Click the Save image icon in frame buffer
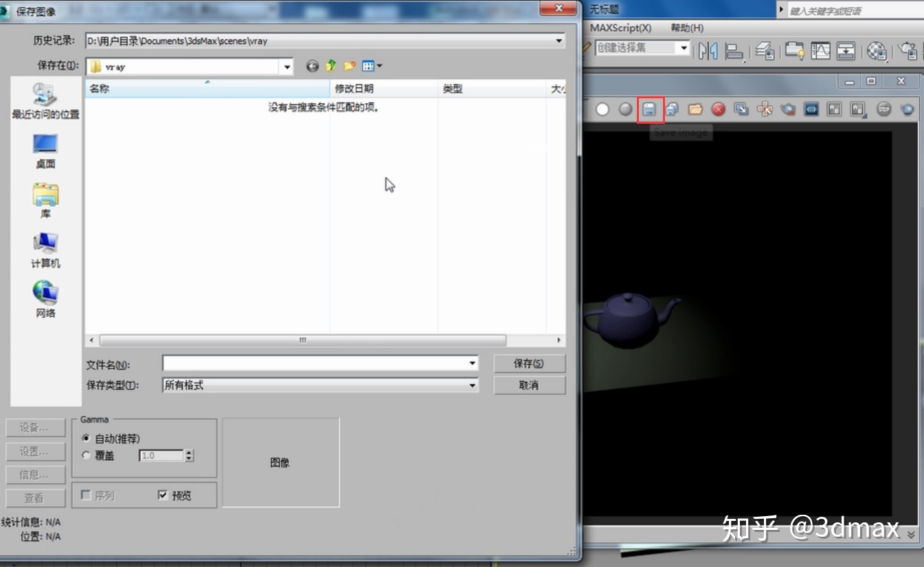 (649, 109)
